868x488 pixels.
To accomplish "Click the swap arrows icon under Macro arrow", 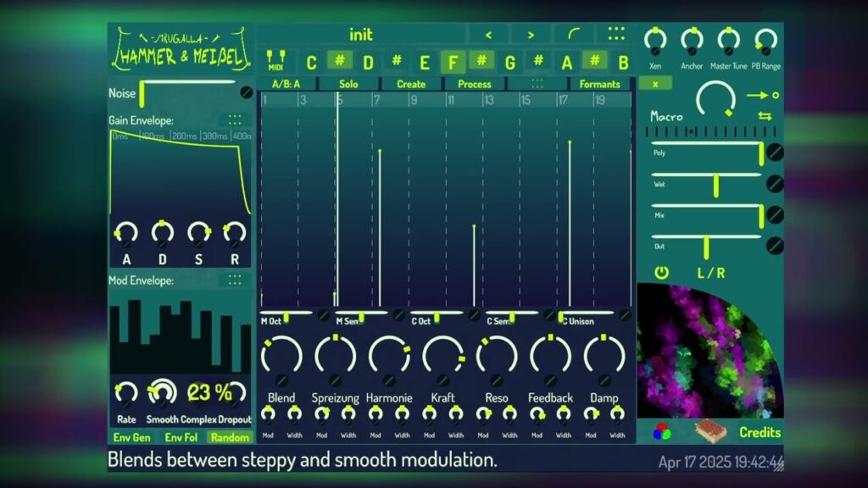I will pos(765,116).
